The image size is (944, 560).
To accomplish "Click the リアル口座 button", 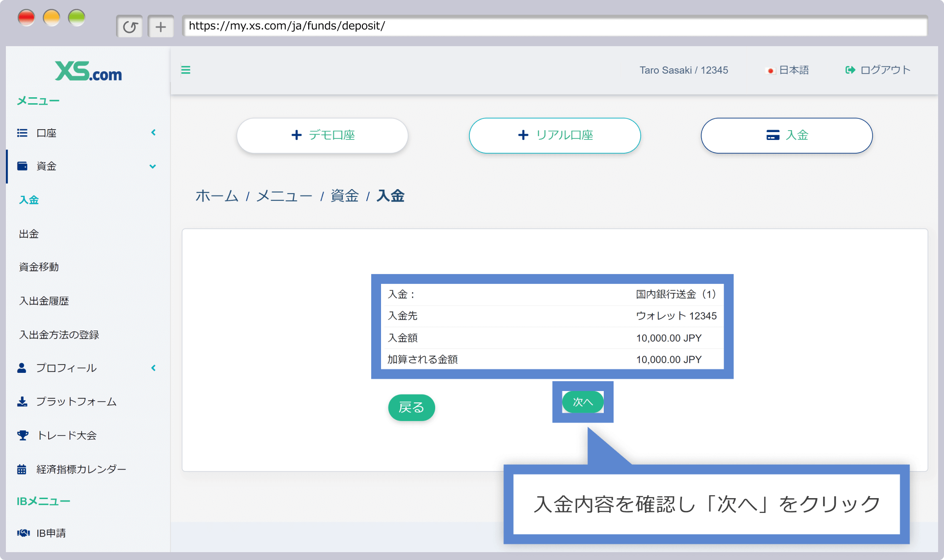I will pyautogui.click(x=555, y=135).
